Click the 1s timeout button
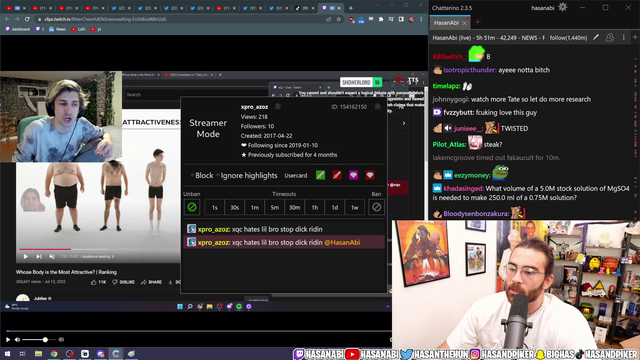The height and width of the screenshot is (360, 640). [215, 207]
